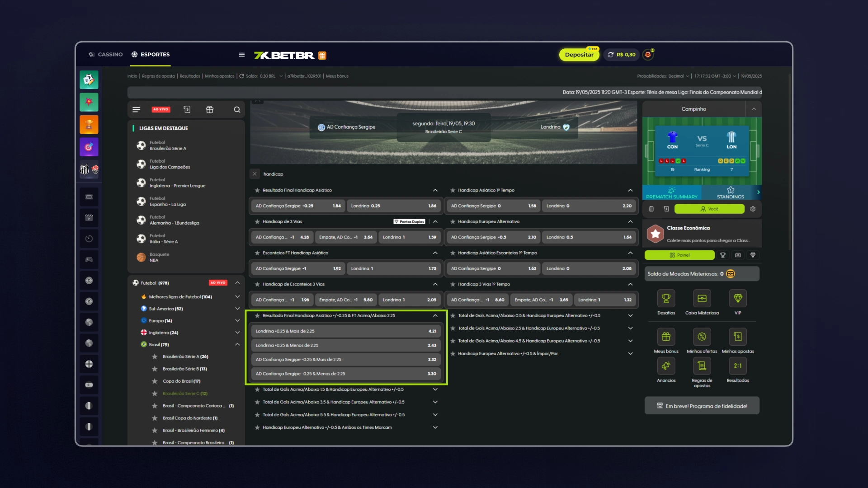
Task: Open search in sports sidebar
Action: click(x=237, y=110)
